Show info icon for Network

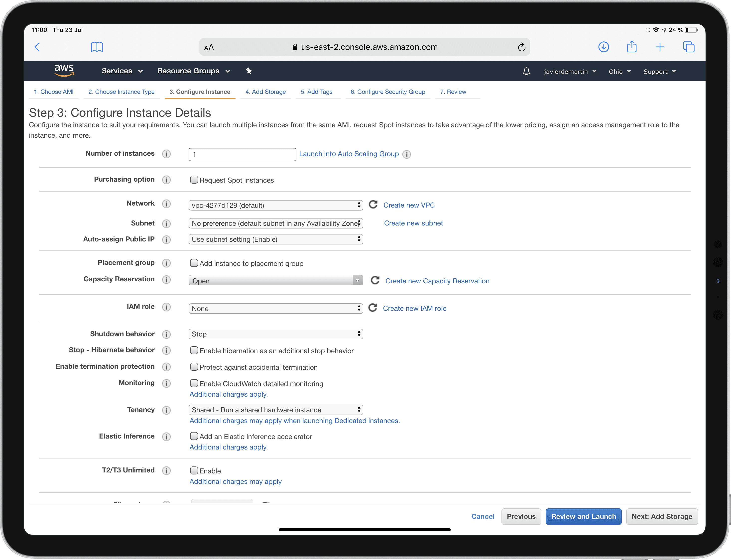pyautogui.click(x=166, y=204)
